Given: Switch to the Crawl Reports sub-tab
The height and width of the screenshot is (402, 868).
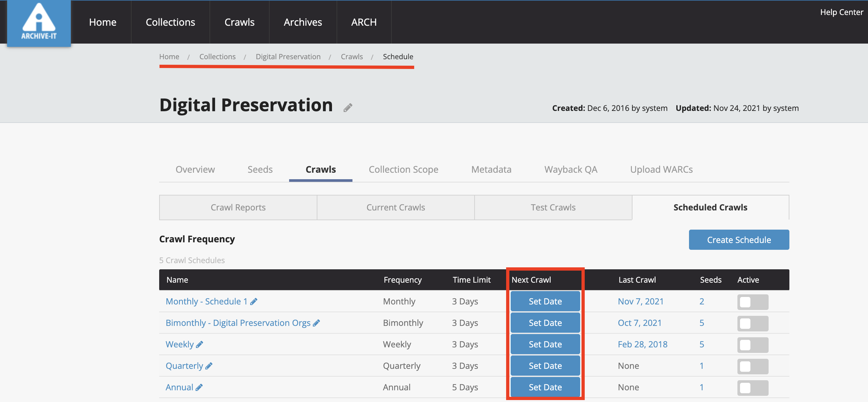Looking at the screenshot, I should click(x=238, y=208).
